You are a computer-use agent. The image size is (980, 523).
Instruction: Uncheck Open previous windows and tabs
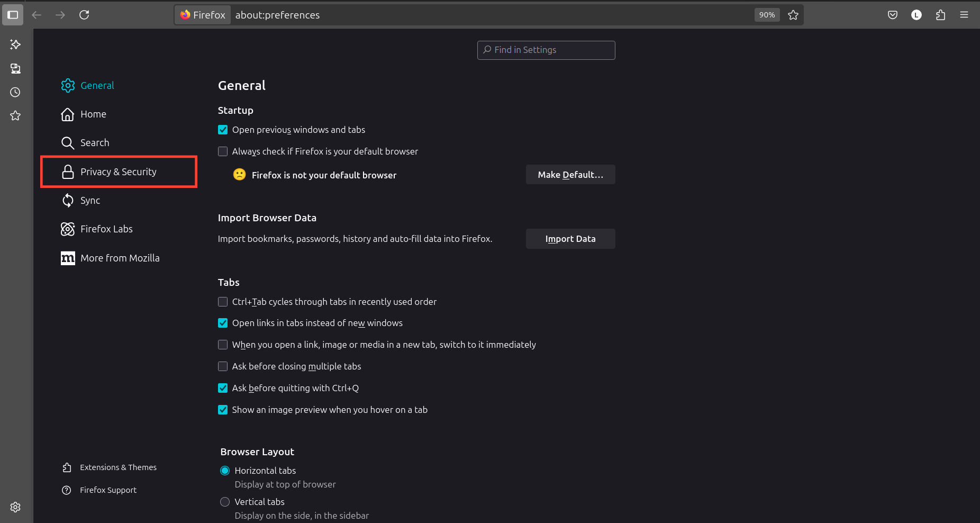coord(223,130)
